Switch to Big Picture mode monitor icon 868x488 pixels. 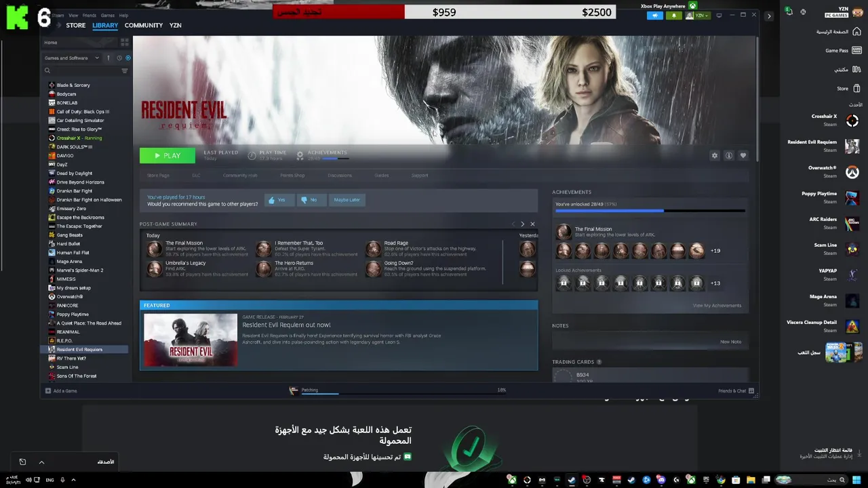coord(719,15)
